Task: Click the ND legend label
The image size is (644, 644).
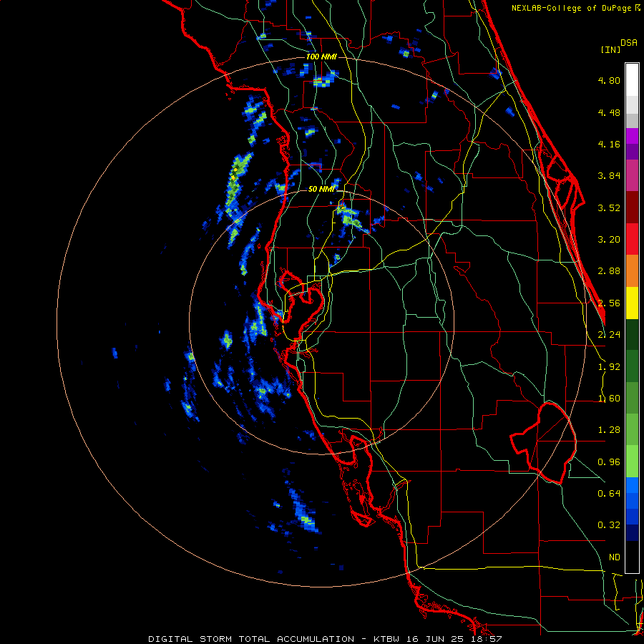Action: (x=615, y=557)
